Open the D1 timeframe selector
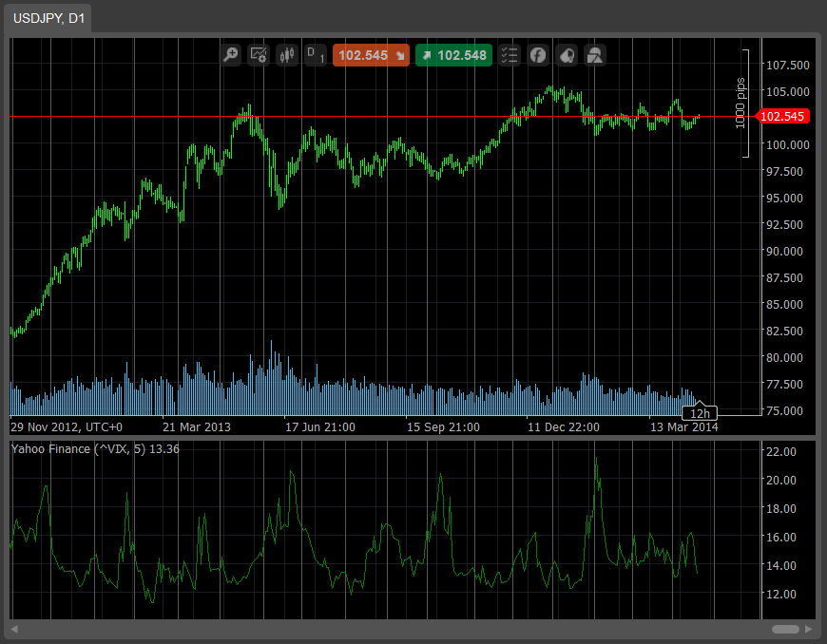The width and height of the screenshot is (827, 644). (313, 55)
